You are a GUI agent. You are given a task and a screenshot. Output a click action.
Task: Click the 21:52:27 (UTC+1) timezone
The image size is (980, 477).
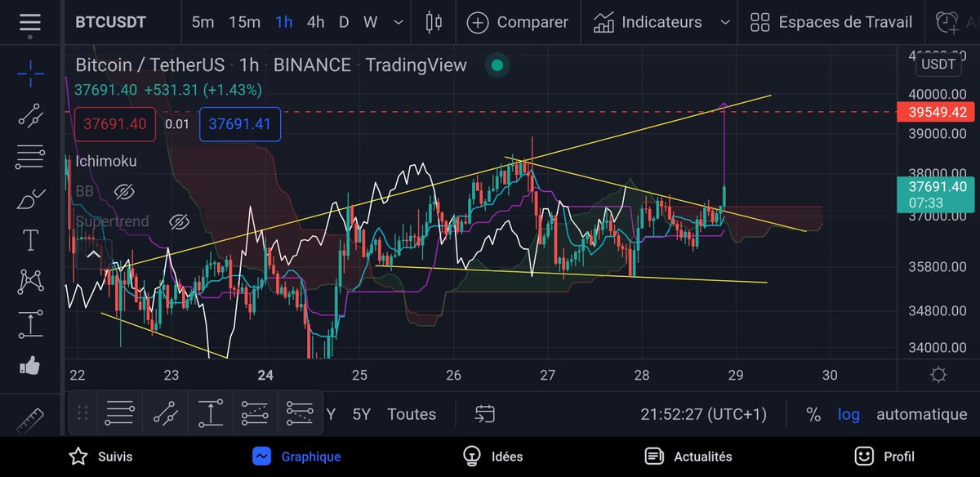coord(704,414)
